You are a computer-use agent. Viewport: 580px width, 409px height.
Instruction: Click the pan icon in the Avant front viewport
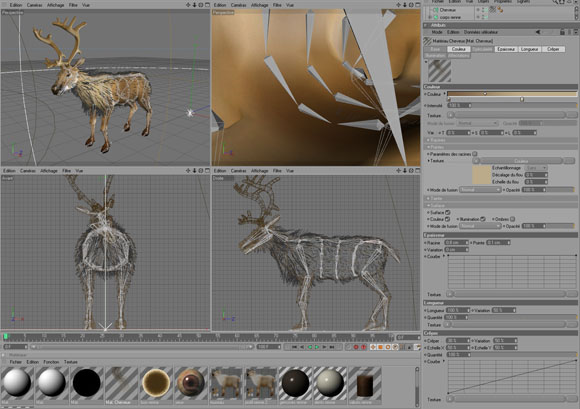(188, 170)
